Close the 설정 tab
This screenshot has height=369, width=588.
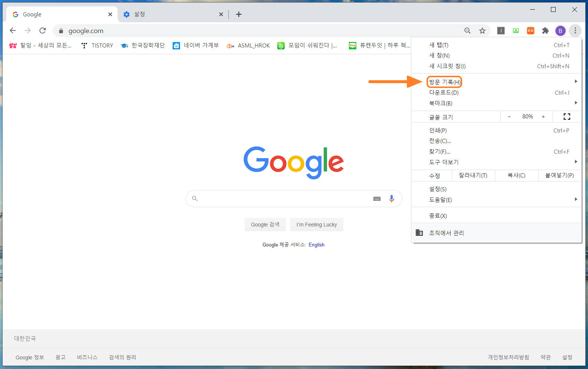[221, 14]
